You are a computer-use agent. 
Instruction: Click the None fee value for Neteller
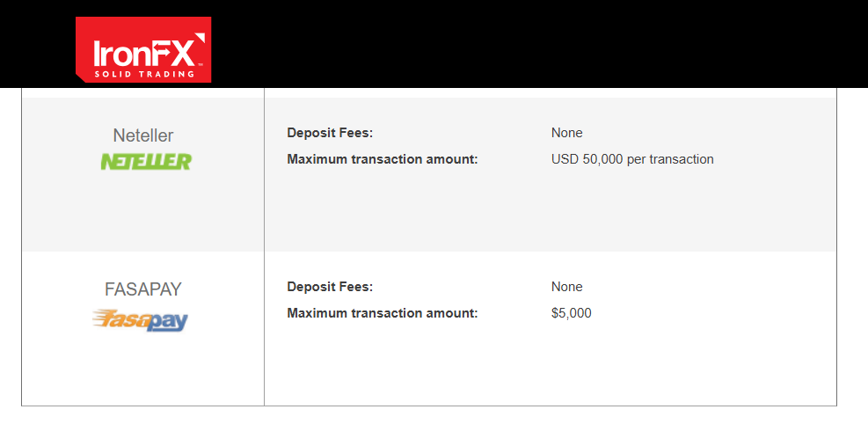(566, 133)
